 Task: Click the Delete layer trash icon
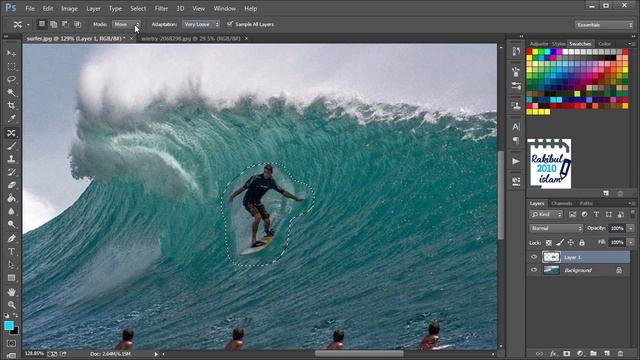pos(620,353)
